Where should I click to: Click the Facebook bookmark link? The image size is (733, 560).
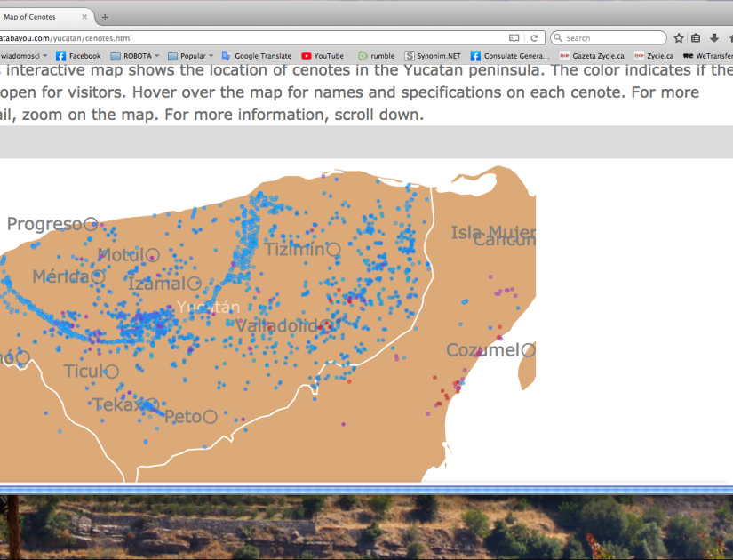(78, 56)
